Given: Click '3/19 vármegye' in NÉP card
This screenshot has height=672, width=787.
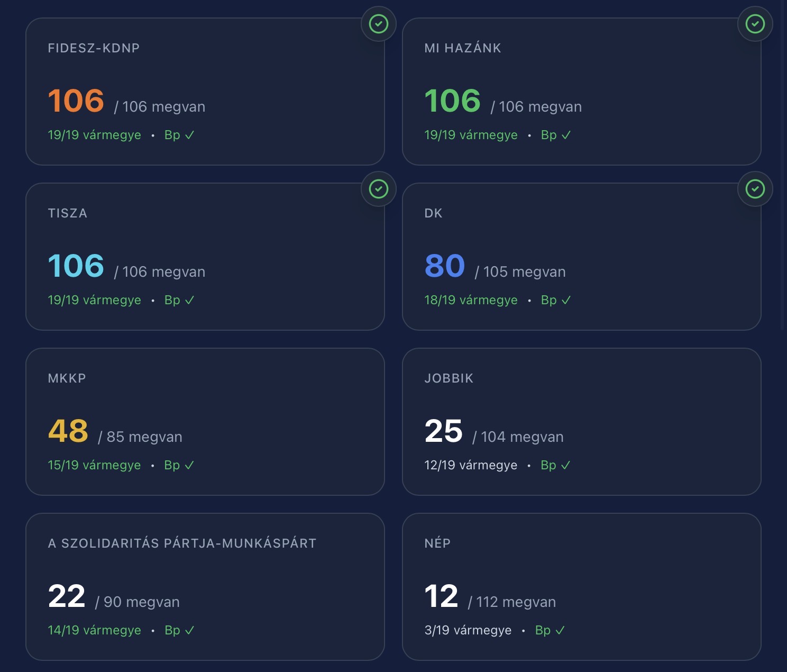Looking at the screenshot, I should (468, 630).
